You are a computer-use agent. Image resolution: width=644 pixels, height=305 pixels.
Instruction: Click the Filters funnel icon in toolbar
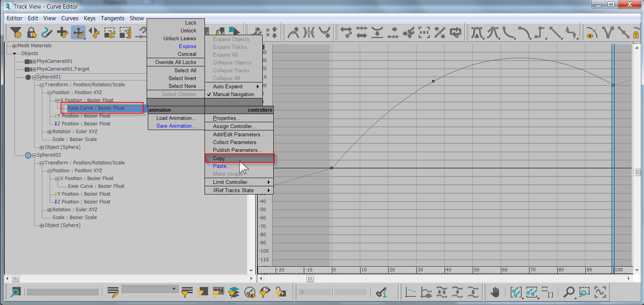(x=16, y=33)
